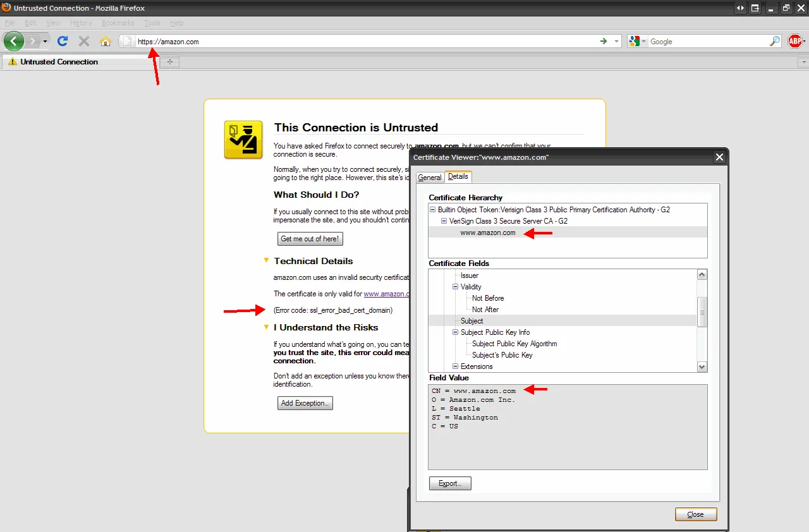This screenshot has width=809, height=532.
Task: Select the error code ssl_error_bad_cert_domain text
Action: pos(333,310)
